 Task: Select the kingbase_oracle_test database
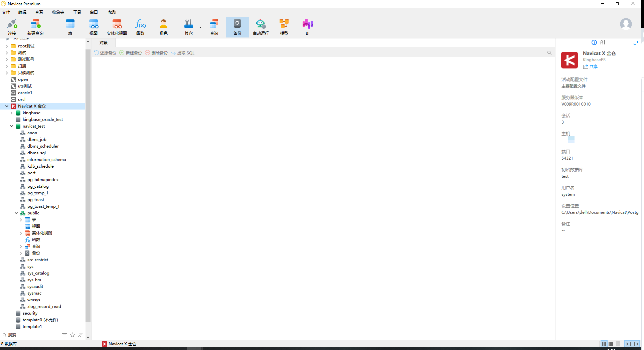43,120
